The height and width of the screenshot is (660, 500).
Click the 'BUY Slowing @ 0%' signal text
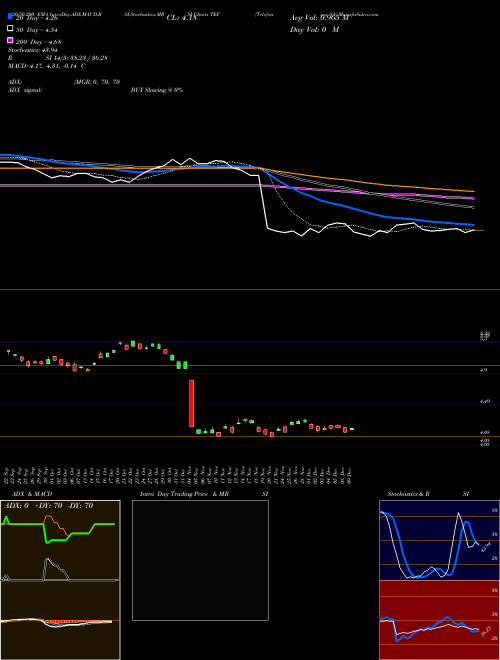click(x=157, y=90)
